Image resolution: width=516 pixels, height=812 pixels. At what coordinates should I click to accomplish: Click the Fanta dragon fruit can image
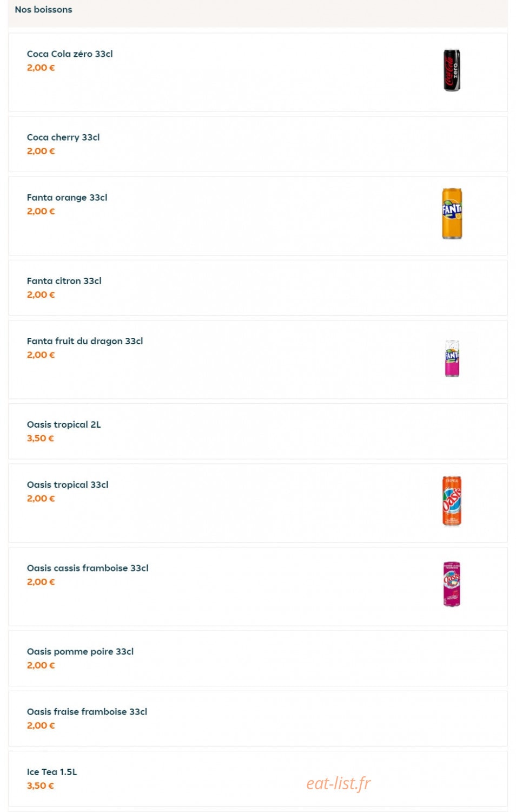(x=452, y=358)
